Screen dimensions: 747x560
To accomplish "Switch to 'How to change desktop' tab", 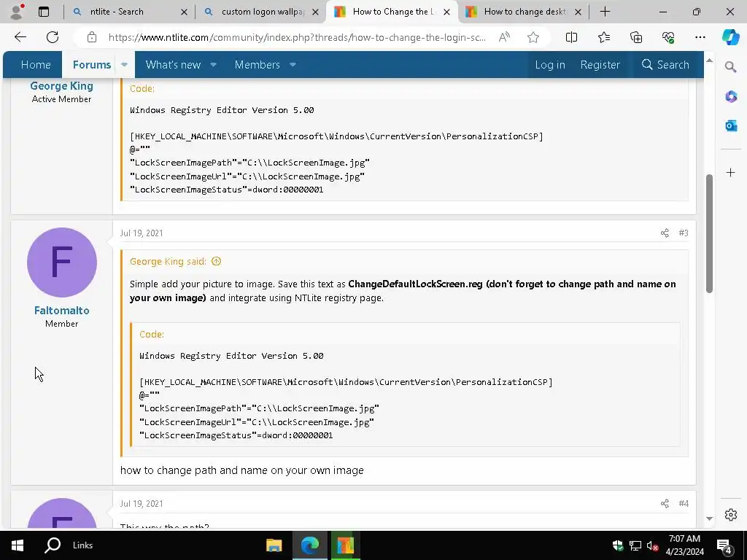I will 524,12.
